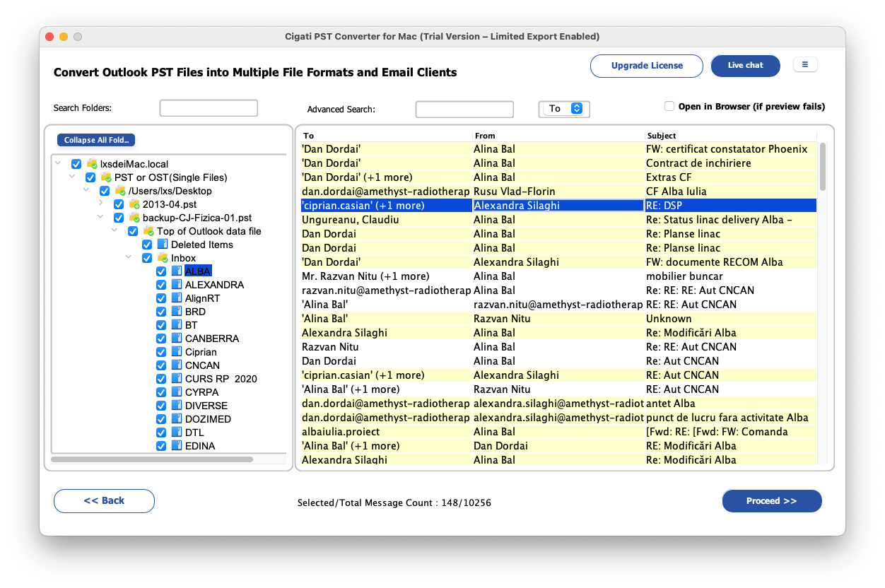Click the Proceed button
The width and height of the screenshot is (885, 588).
[772, 500]
